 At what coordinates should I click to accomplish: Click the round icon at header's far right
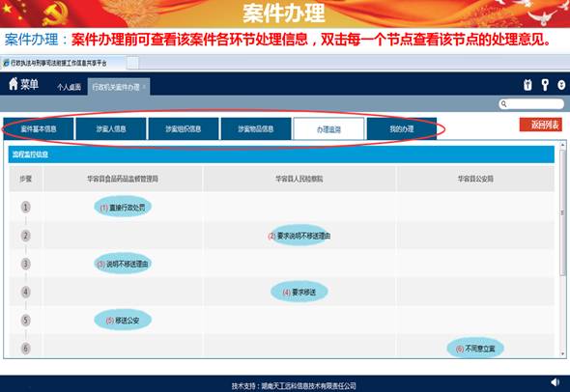(561, 85)
